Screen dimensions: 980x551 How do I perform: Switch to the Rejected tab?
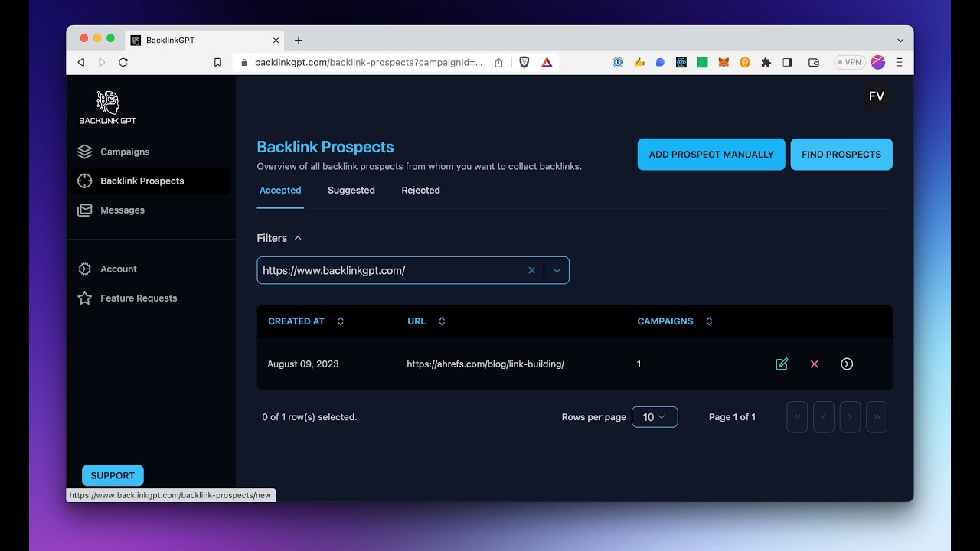click(x=421, y=191)
